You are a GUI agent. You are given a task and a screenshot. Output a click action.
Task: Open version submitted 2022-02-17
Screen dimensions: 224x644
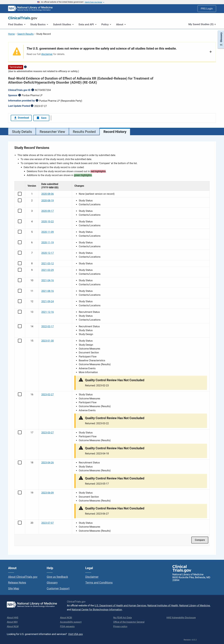point(47,327)
